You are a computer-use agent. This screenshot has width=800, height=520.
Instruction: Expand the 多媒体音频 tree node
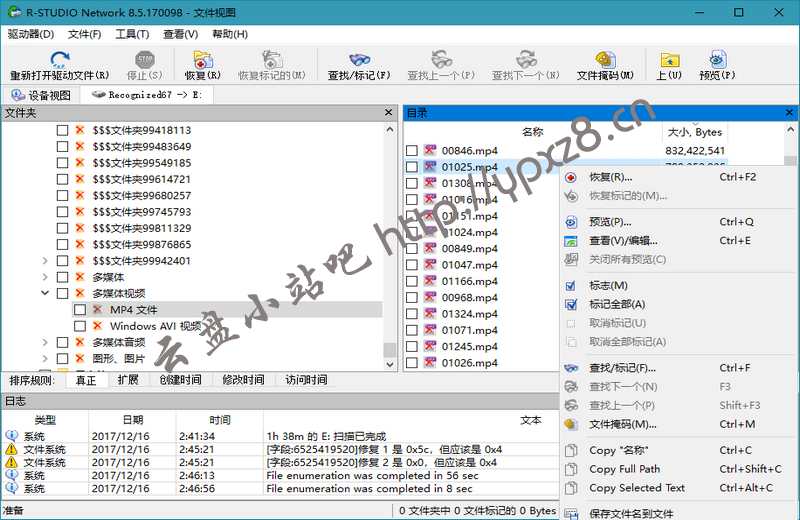[x=45, y=342]
